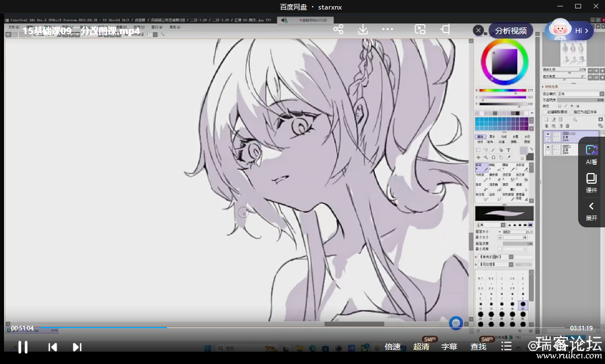Open the 课件 courseware panel

pyautogui.click(x=592, y=183)
